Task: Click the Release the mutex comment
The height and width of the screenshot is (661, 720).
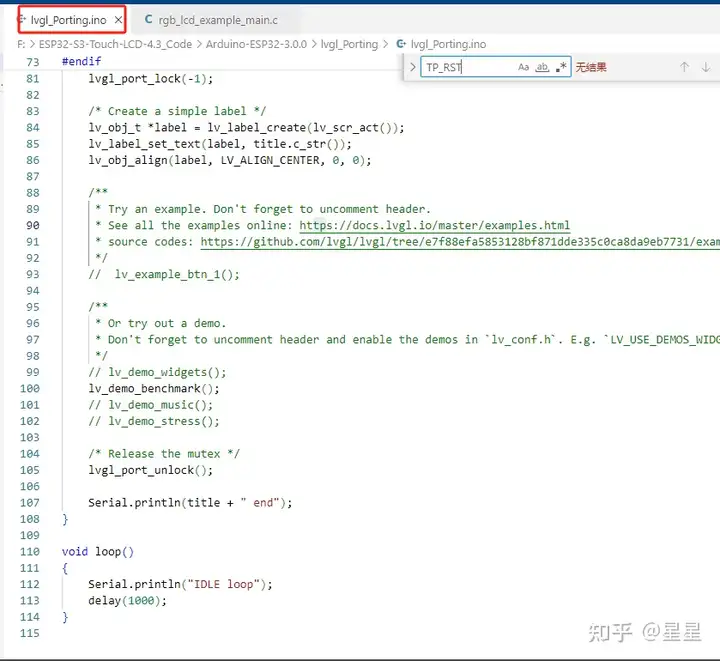Action: click(164, 454)
